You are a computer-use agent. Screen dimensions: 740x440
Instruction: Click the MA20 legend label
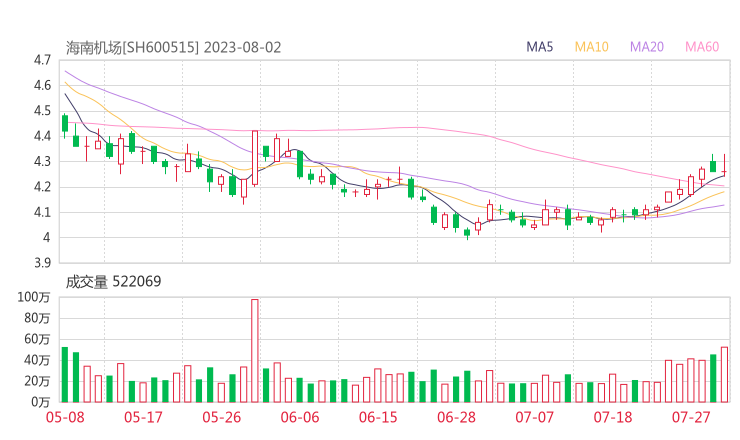[x=647, y=47]
